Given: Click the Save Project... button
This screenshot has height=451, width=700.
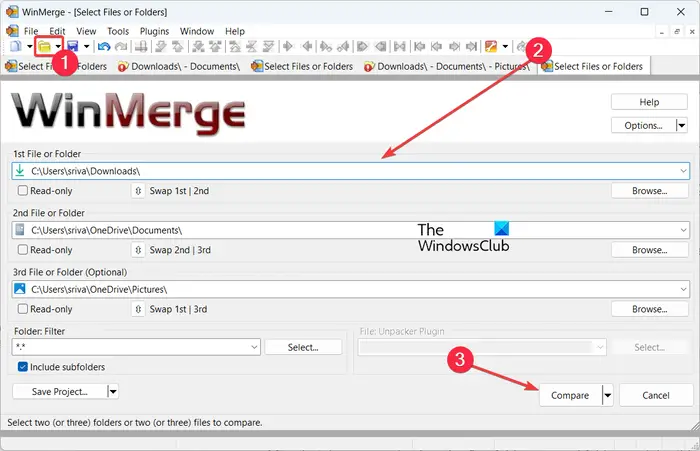Looking at the screenshot, I should [60, 392].
